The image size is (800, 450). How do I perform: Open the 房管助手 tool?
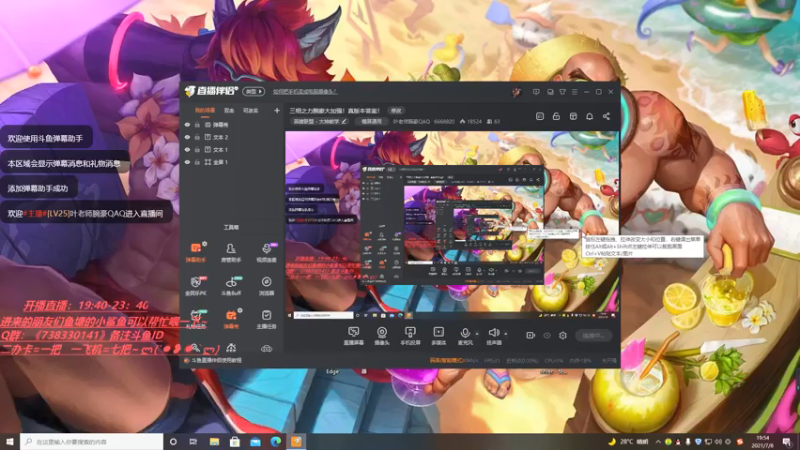tap(231, 252)
